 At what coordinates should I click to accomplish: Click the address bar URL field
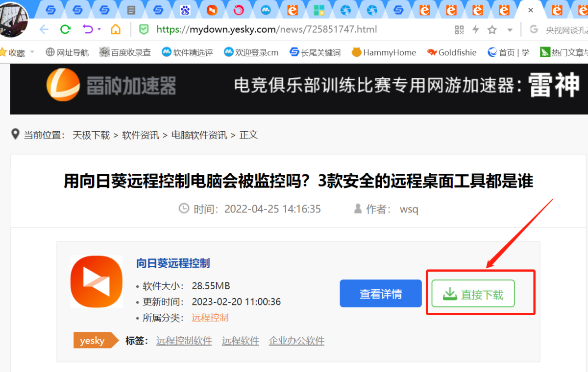coord(294,29)
